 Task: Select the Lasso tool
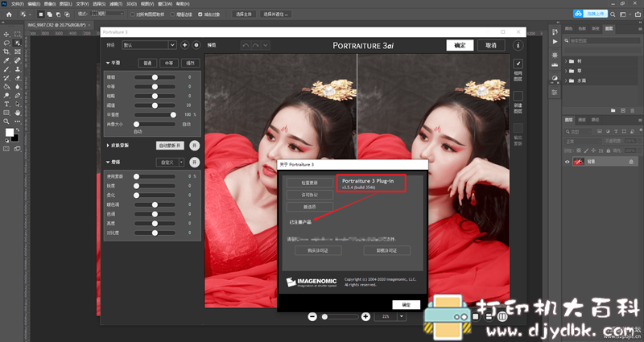tap(6, 43)
